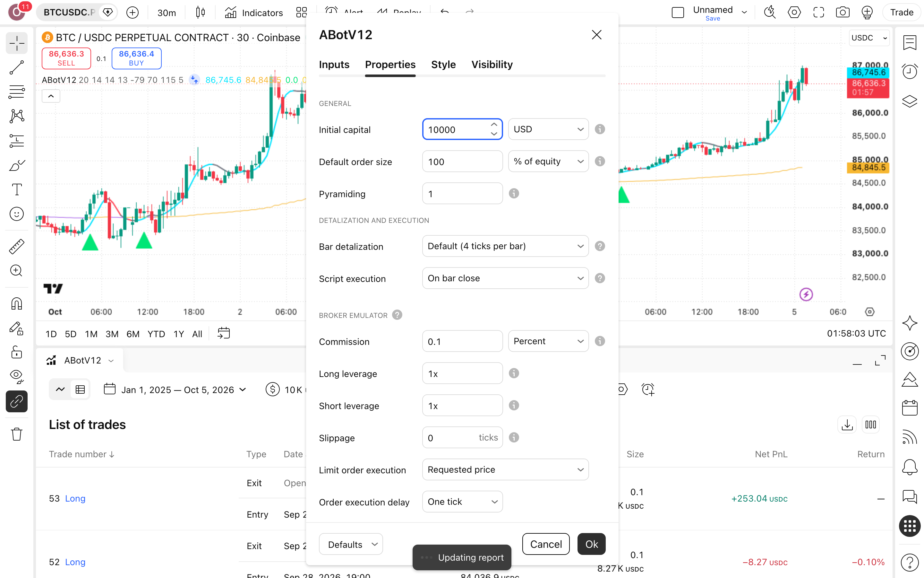Click the Ok button

click(591, 544)
